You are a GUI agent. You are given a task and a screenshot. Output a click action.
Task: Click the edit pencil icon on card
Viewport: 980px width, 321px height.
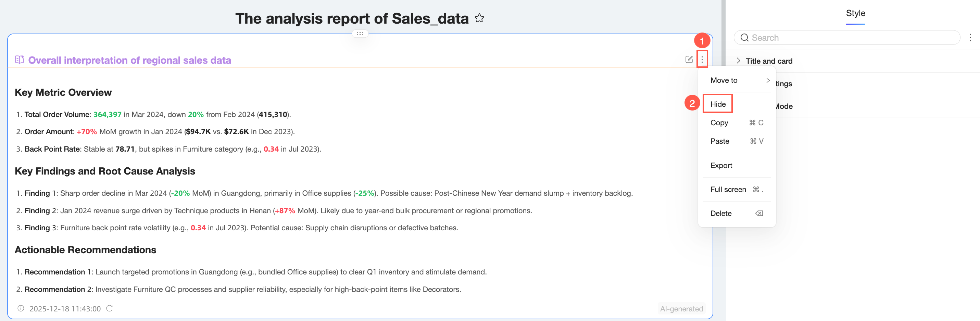click(x=689, y=59)
